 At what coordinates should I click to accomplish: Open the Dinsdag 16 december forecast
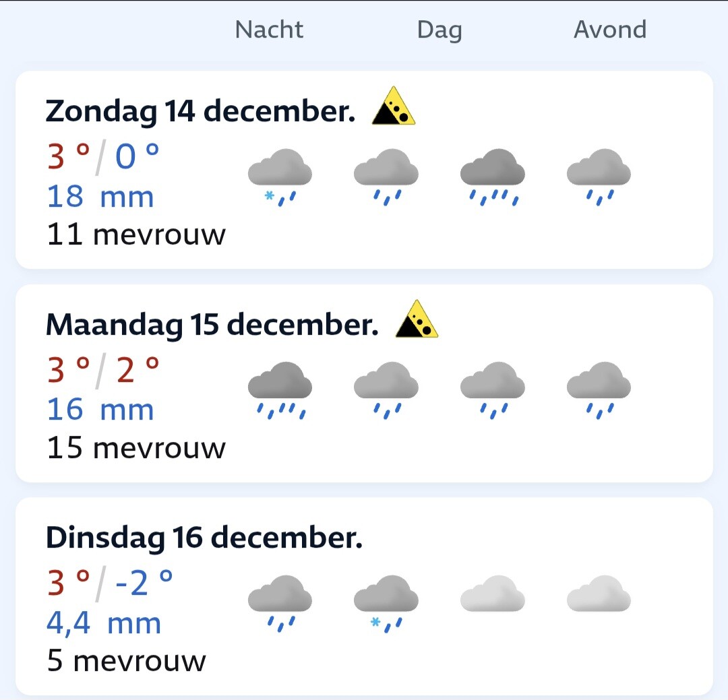tap(204, 538)
